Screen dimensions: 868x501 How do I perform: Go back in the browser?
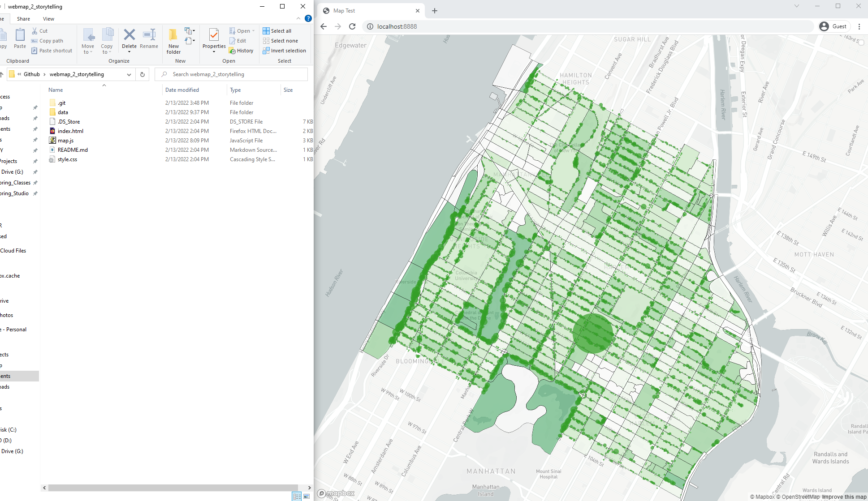pyautogui.click(x=324, y=26)
